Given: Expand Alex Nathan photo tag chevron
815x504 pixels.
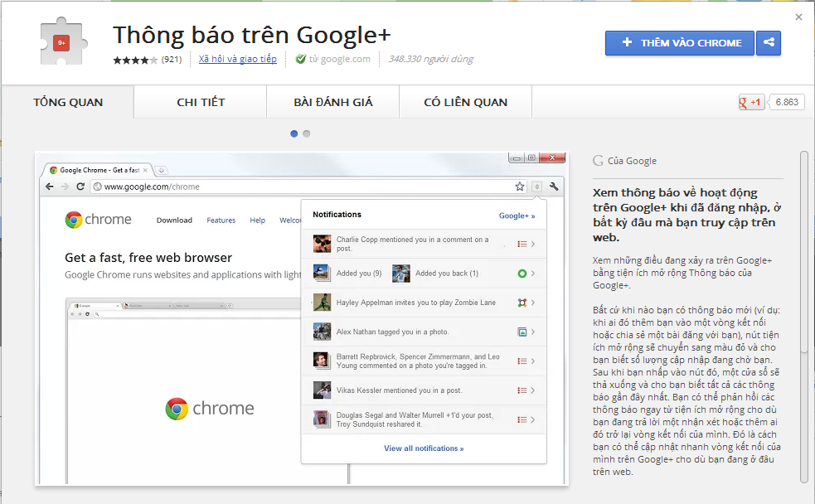Looking at the screenshot, I should [533, 332].
